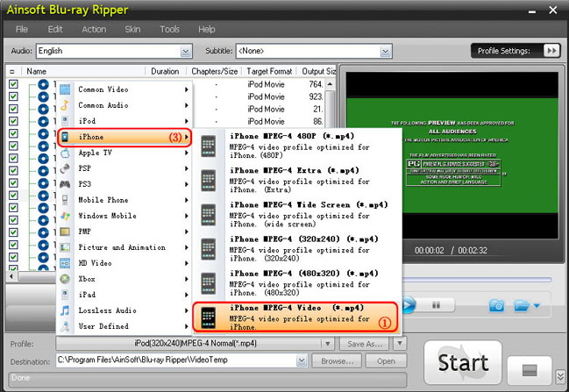Toggle the second title row checkbox

13,97
